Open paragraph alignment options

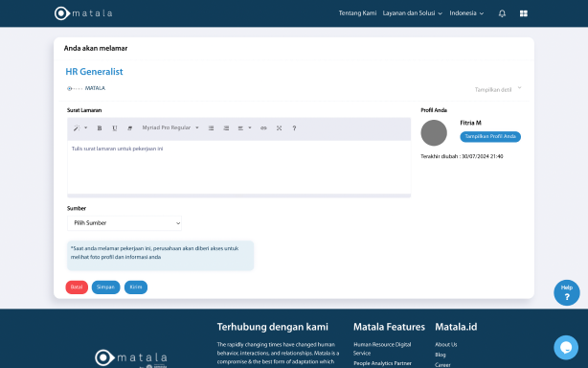[x=244, y=127]
